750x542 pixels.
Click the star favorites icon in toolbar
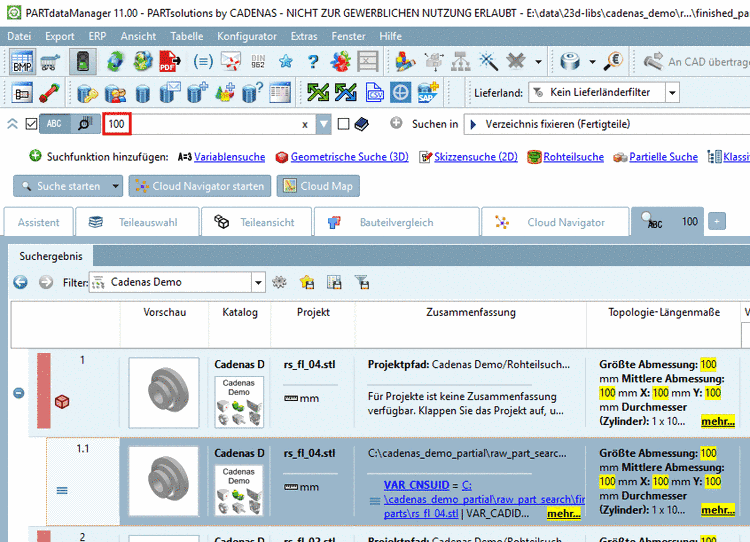pyautogui.click(x=286, y=62)
